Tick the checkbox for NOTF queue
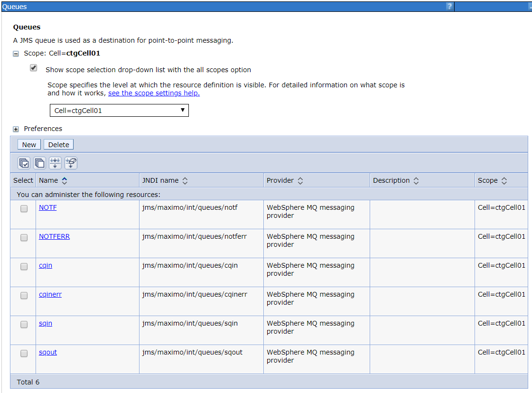This screenshot has height=393, width=532. pos(24,209)
